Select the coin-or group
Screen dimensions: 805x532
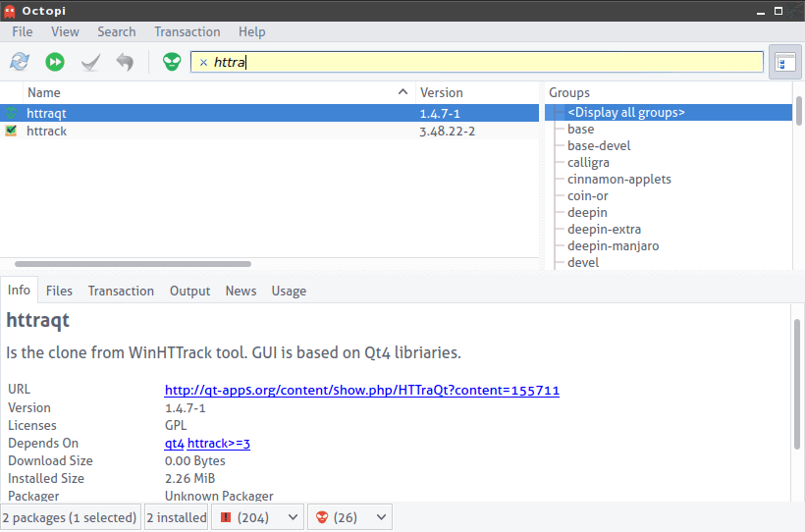click(587, 195)
